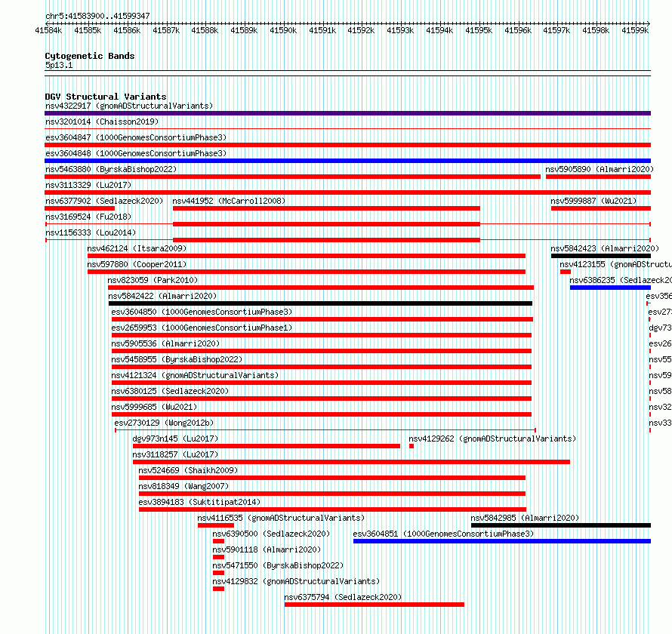Click the 41584k ruler tick label
The height and width of the screenshot is (634, 672).
click(x=48, y=30)
